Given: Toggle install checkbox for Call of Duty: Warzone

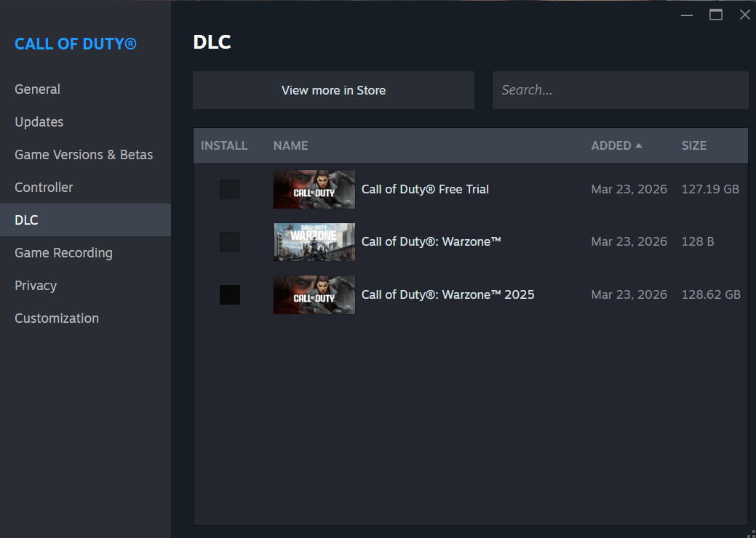Looking at the screenshot, I should click(230, 242).
